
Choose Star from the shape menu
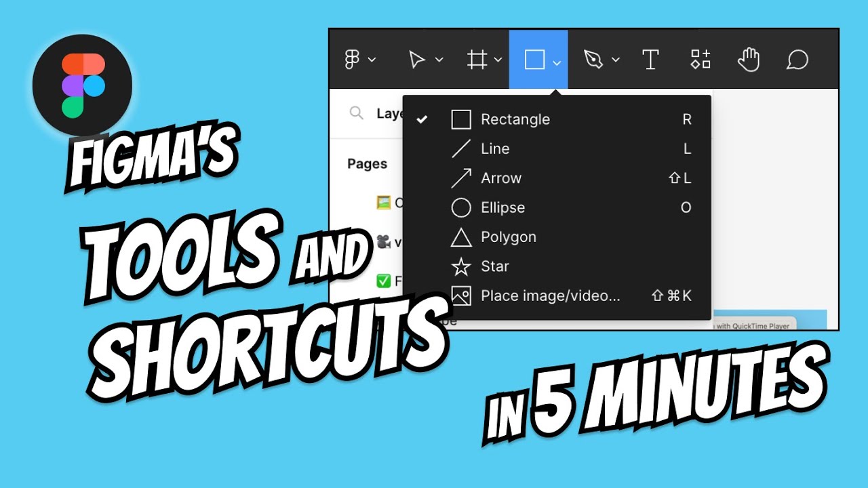[557, 266]
